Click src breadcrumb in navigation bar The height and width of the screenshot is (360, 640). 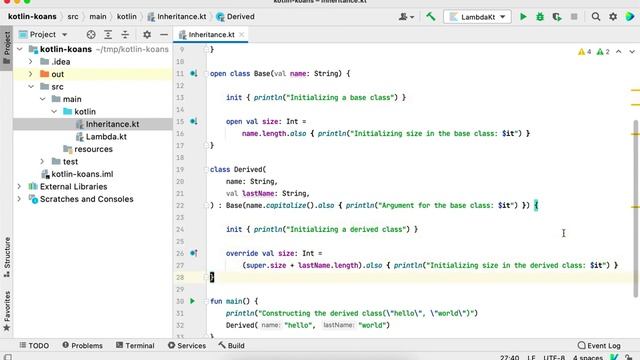coord(73,17)
